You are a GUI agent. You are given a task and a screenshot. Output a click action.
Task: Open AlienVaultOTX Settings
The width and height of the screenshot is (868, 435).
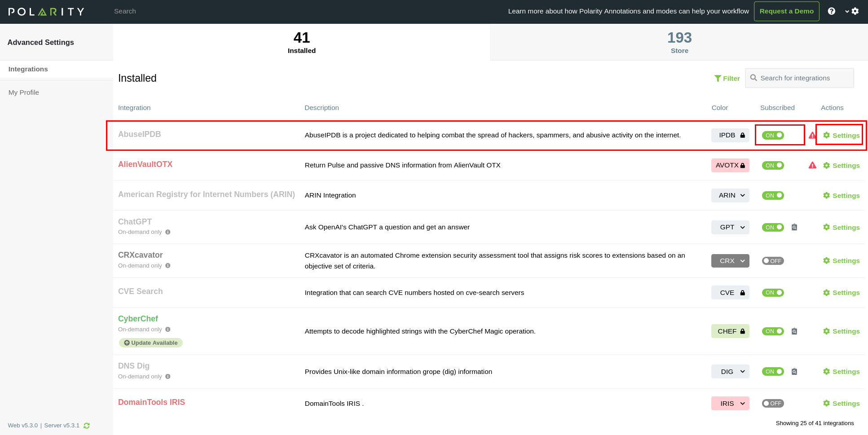tap(841, 166)
